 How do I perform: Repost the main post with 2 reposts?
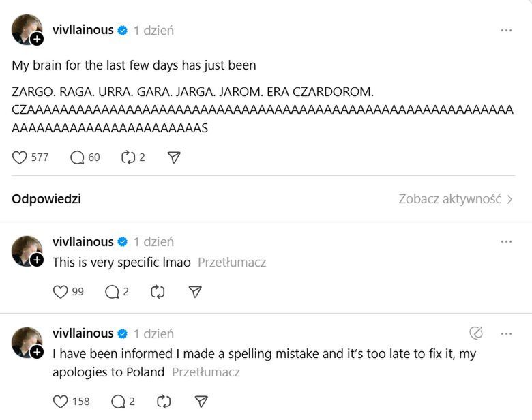point(128,157)
